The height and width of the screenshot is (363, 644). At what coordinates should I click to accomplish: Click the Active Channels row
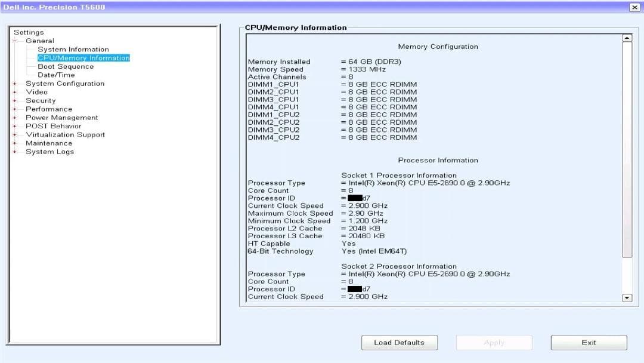(301, 77)
